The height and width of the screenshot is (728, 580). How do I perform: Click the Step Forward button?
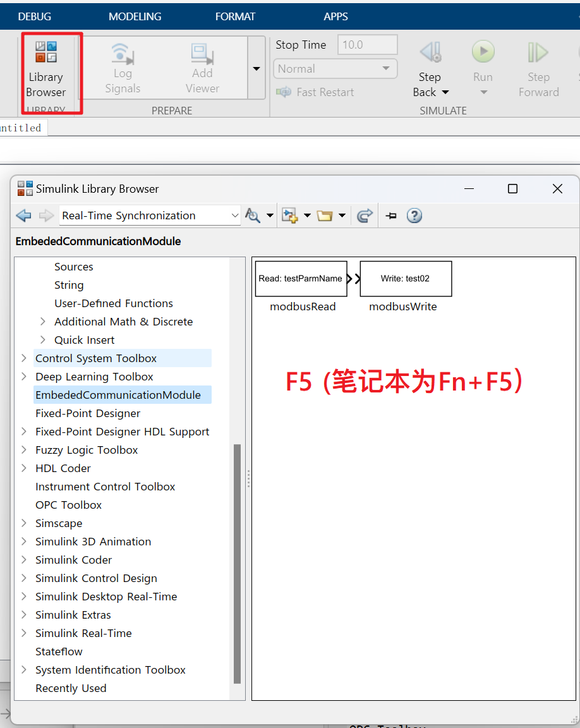click(538, 70)
